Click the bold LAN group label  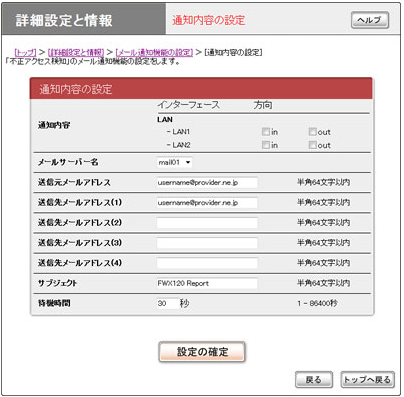tap(165, 119)
